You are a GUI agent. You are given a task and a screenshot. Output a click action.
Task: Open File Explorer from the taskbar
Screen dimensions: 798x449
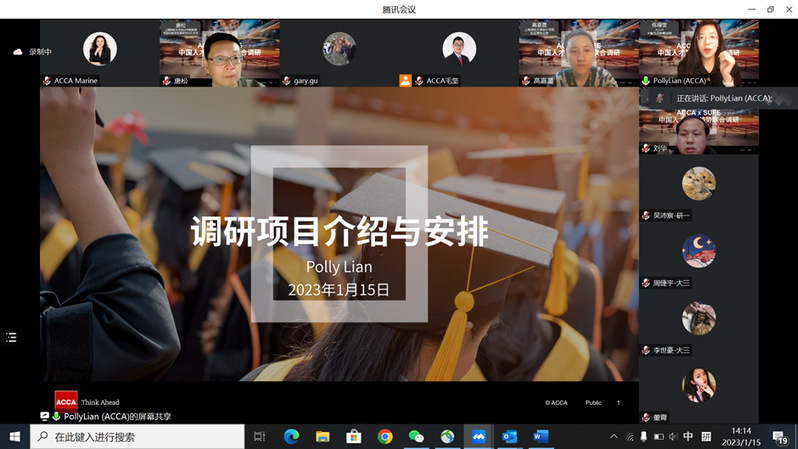point(322,436)
